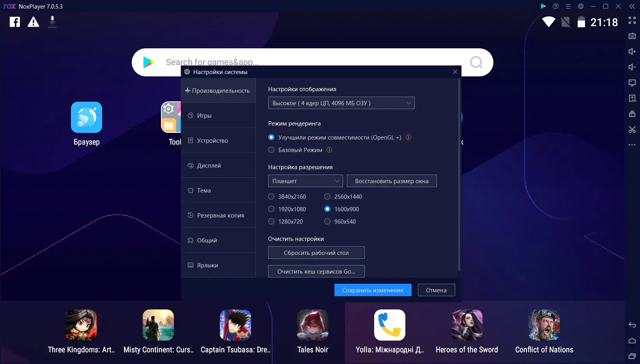The height and width of the screenshot is (364, 640).
Task: Open the Производительность settings tab
Action: point(218,90)
